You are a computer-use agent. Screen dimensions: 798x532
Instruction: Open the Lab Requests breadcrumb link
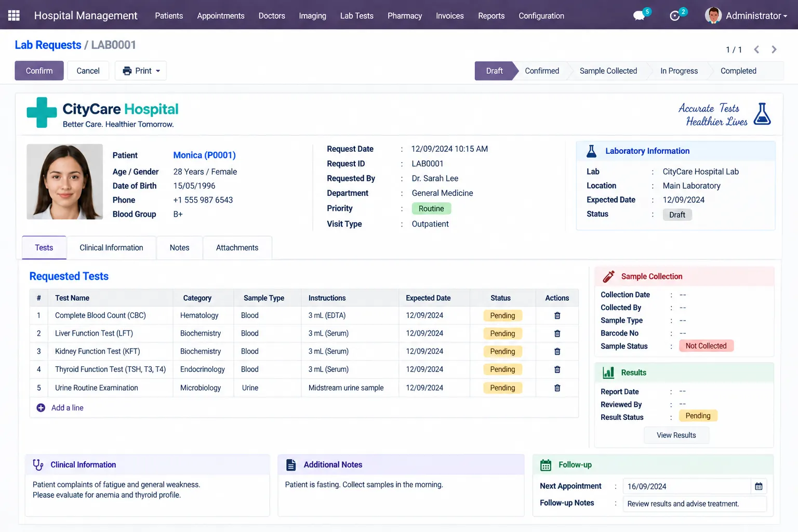pos(48,45)
